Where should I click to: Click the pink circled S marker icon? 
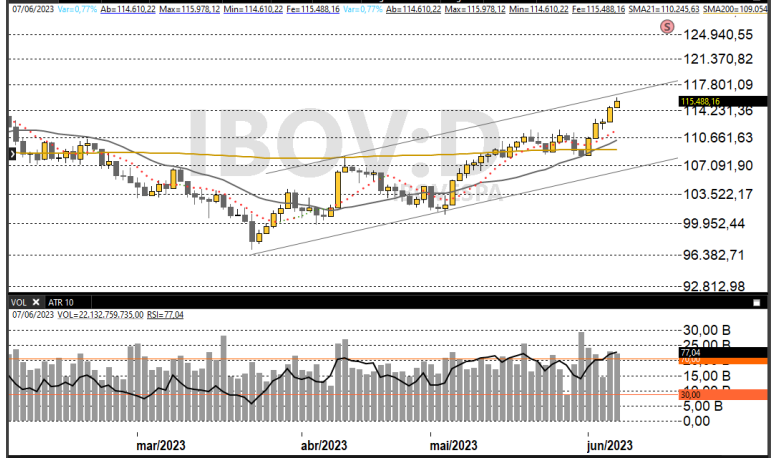667,27
